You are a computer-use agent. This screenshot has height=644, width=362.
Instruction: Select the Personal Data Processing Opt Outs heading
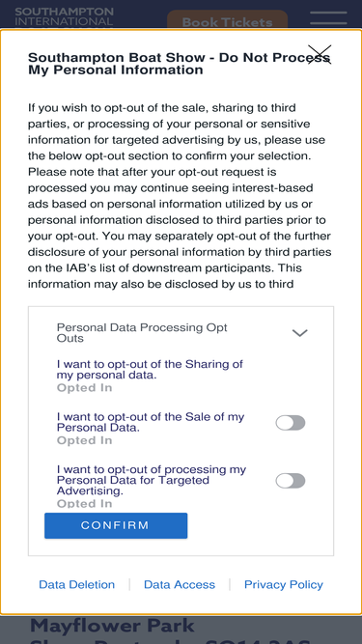(142, 333)
